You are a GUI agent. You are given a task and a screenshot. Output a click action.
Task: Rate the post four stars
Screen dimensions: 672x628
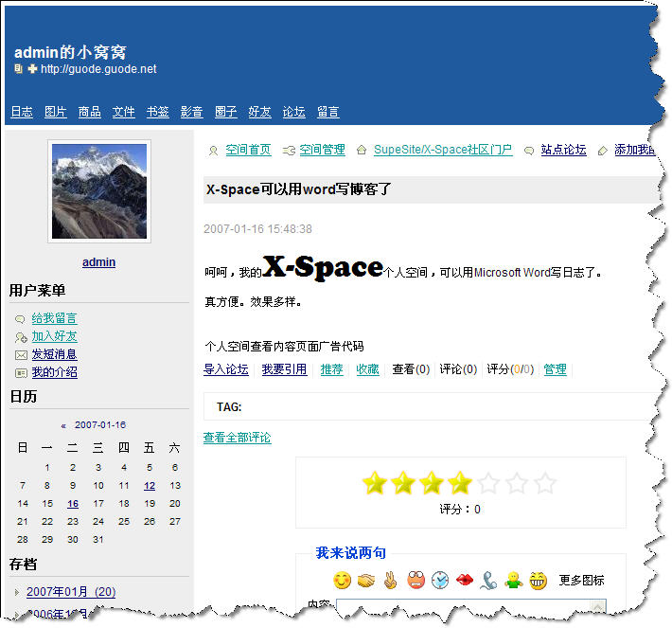click(x=459, y=482)
